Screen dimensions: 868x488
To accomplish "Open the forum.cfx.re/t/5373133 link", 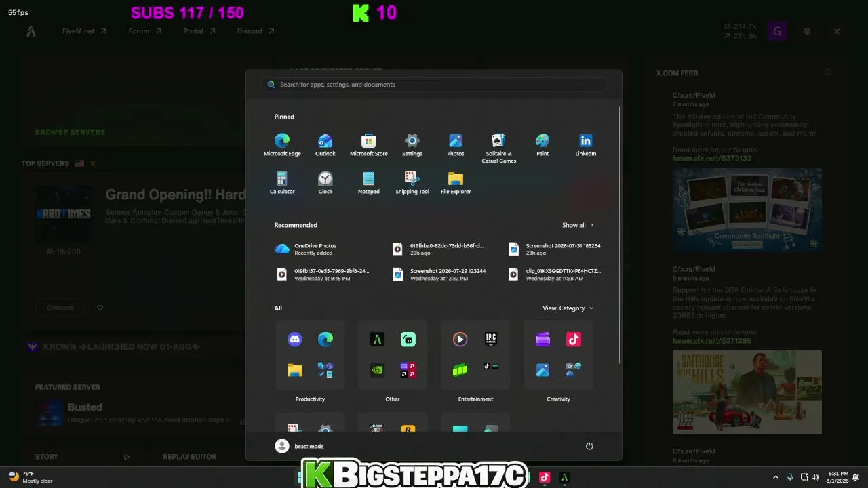I will [712, 158].
